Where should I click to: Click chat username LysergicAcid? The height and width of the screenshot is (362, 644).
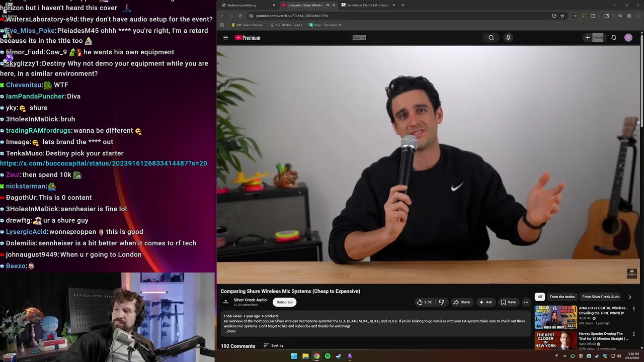[26, 232]
